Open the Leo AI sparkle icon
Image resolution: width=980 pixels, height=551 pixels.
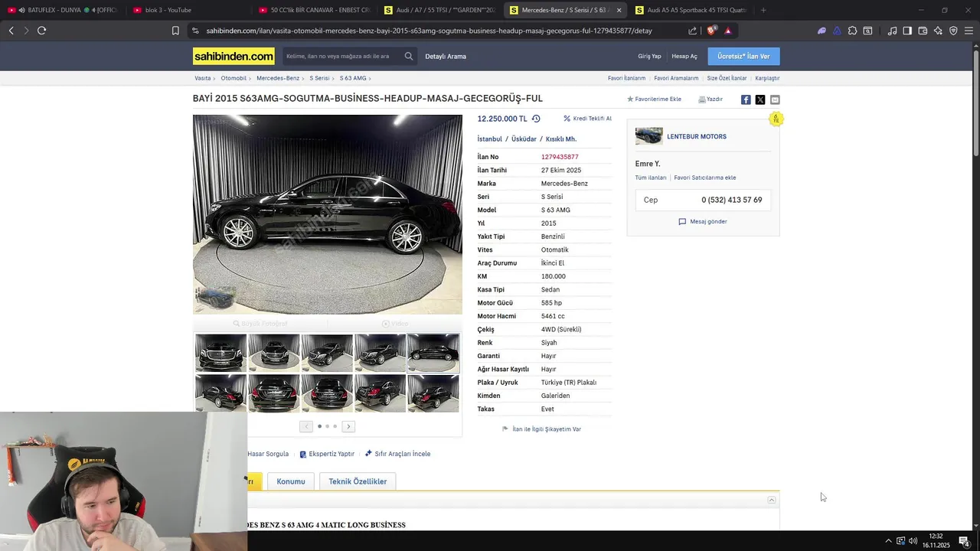(938, 31)
